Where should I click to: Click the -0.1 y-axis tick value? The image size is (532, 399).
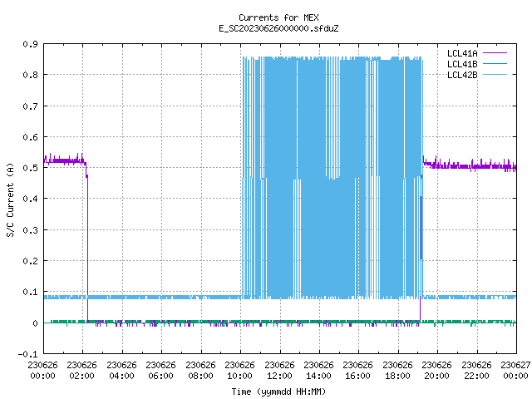coord(27,354)
